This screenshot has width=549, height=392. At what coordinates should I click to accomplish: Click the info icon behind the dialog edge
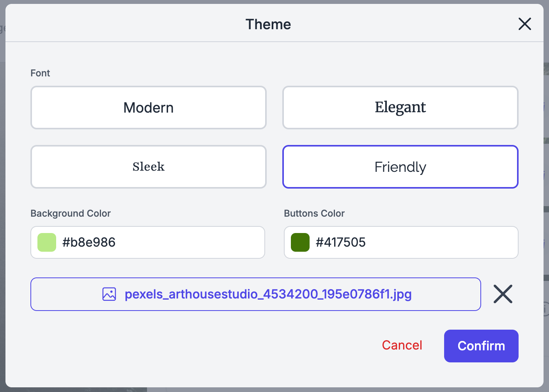coord(546,309)
